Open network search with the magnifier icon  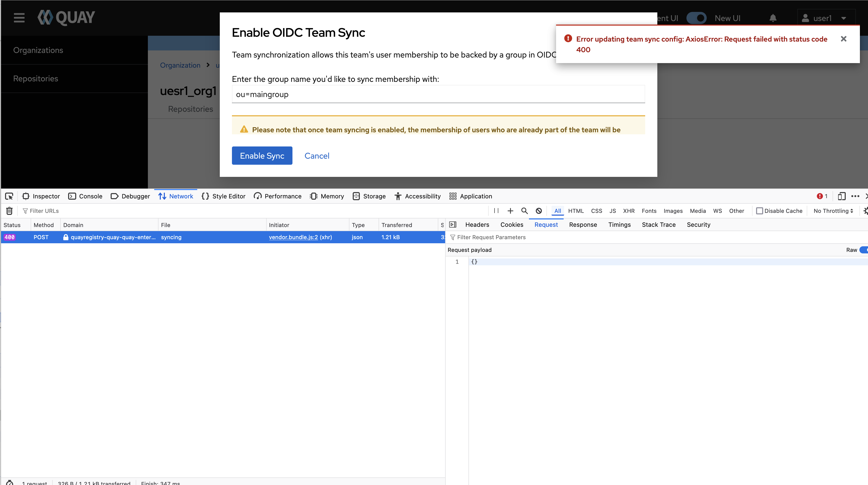click(524, 211)
